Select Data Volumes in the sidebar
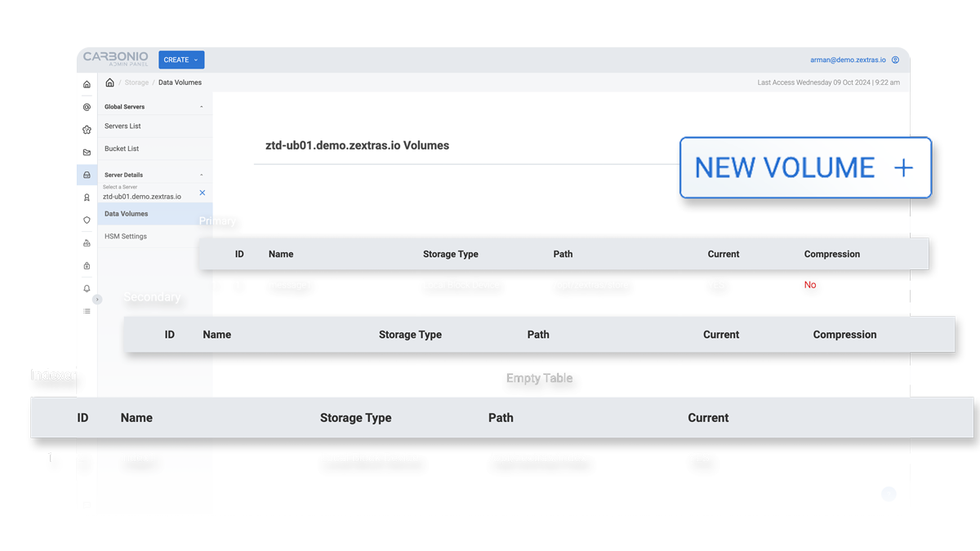 click(155, 214)
